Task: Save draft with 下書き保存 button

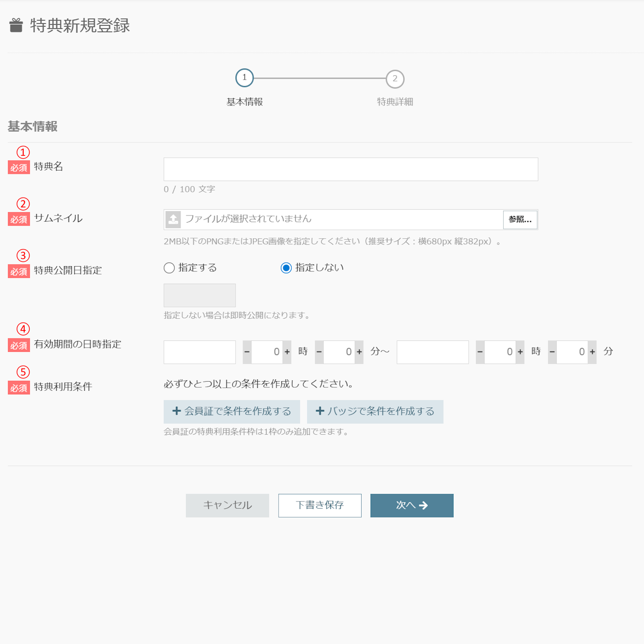Action: point(319,505)
